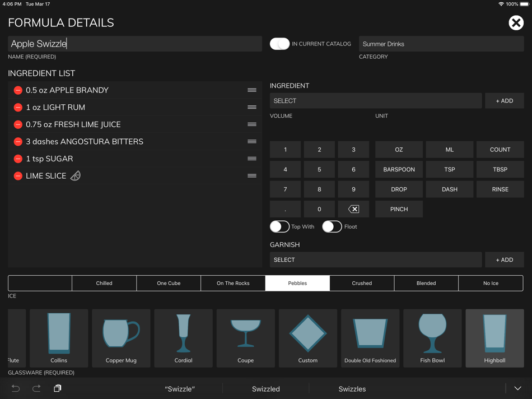Switch ice option to Crushed

tap(362, 283)
